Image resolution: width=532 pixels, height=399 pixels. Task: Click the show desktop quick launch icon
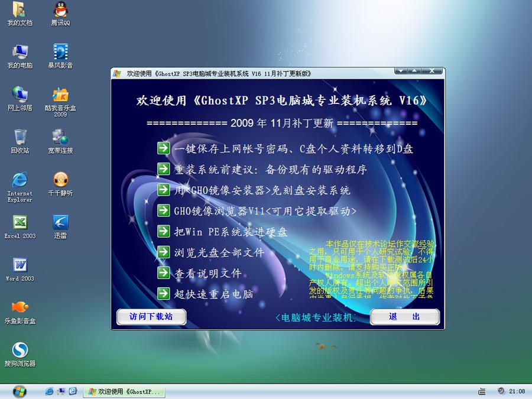61,391
